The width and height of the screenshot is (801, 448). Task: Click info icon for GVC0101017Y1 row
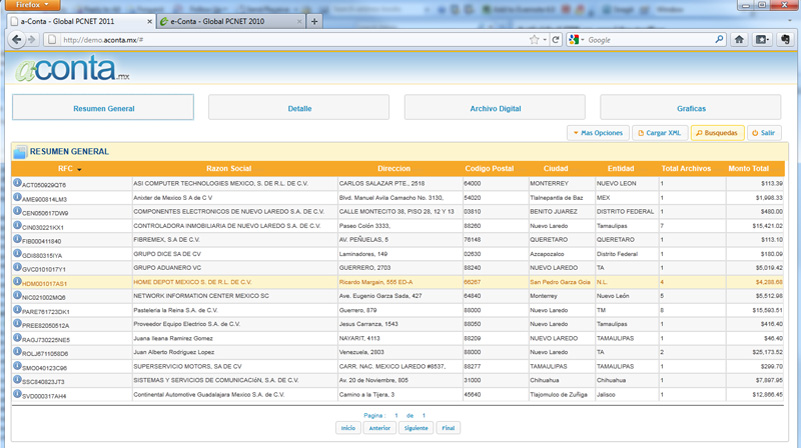point(17,267)
